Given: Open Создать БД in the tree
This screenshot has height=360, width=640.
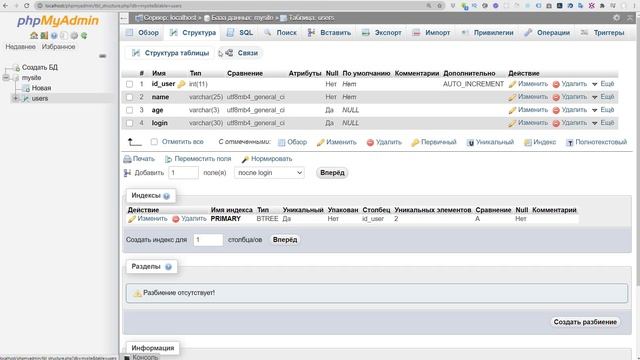Looking at the screenshot, I should (x=40, y=67).
